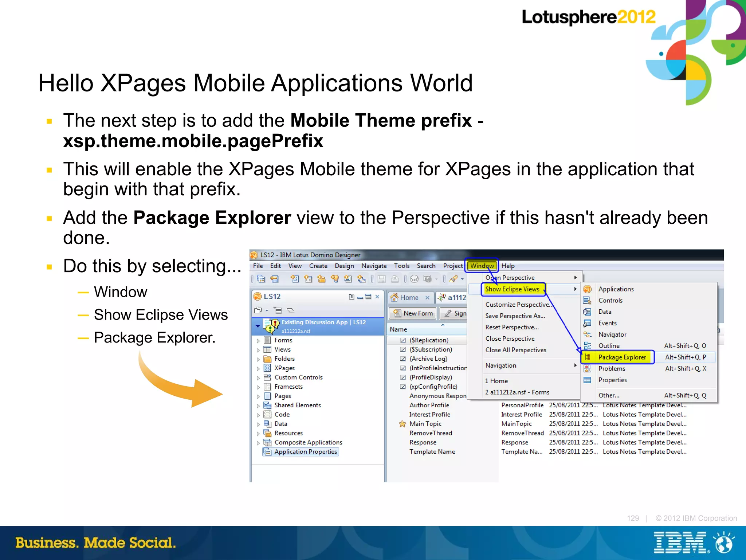Toggle the ($Replication) form checkbox
Viewport: 746px width, 560px height.
[403, 340]
